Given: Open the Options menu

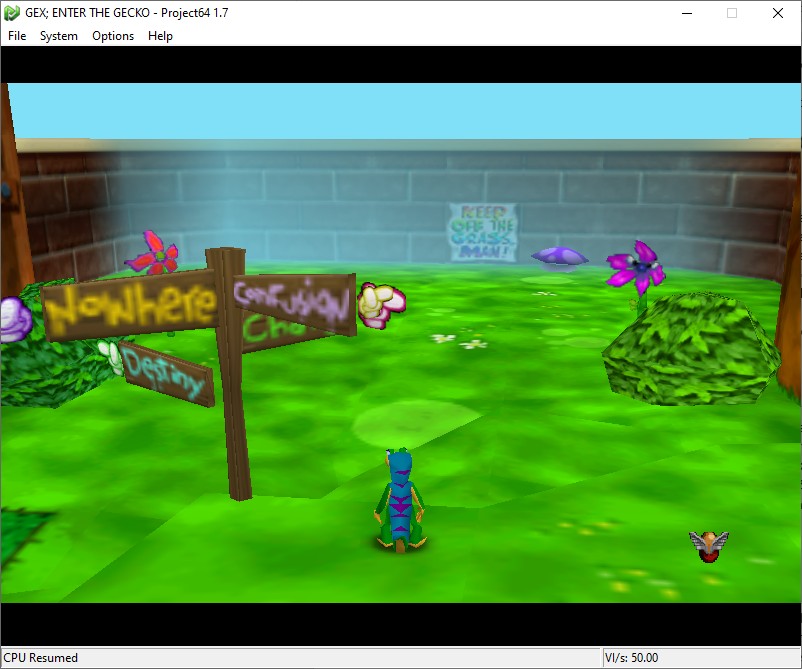Looking at the screenshot, I should [x=113, y=36].
